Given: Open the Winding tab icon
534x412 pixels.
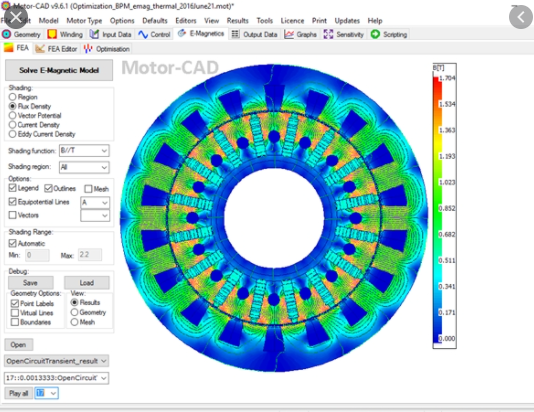Looking at the screenshot, I should [52, 34].
